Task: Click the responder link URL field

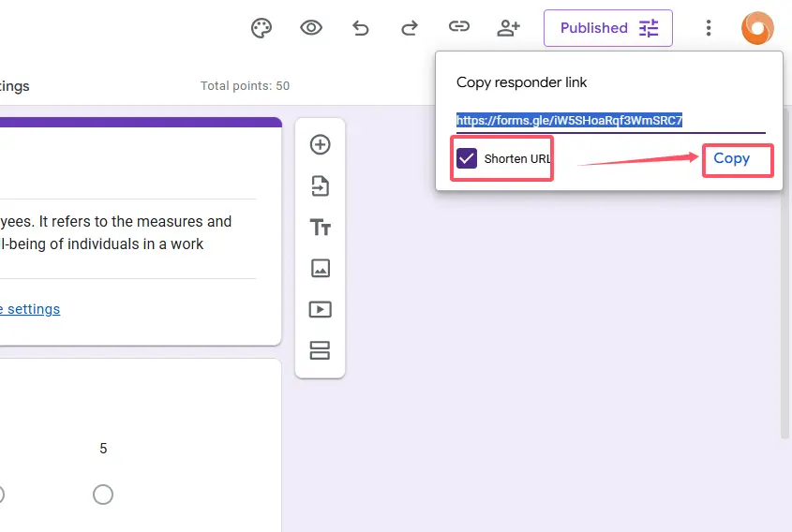Action: tap(609, 121)
